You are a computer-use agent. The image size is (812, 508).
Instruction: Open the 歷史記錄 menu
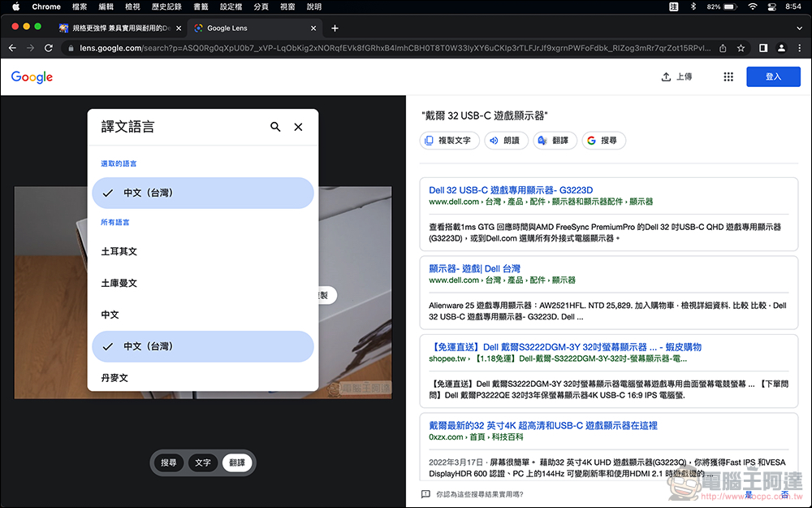click(x=166, y=7)
